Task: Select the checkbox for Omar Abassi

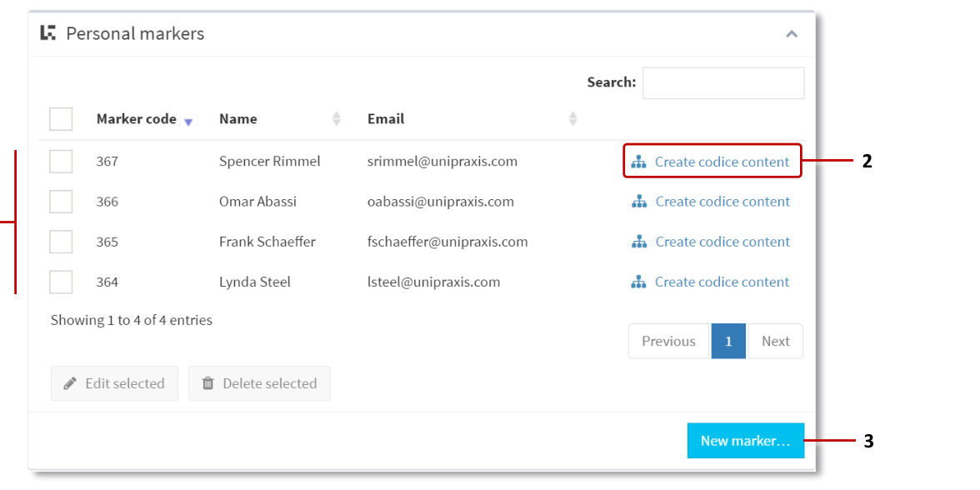Action: pos(61,202)
